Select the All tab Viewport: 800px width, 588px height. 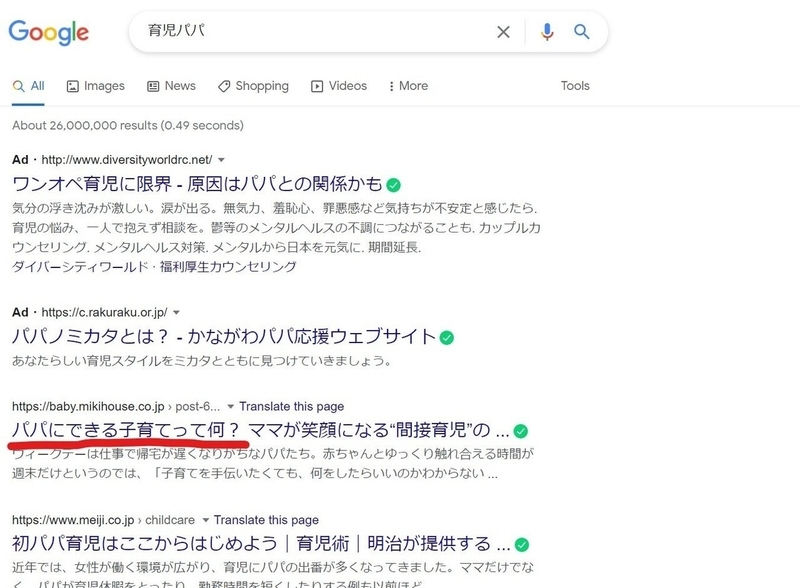tap(29, 86)
